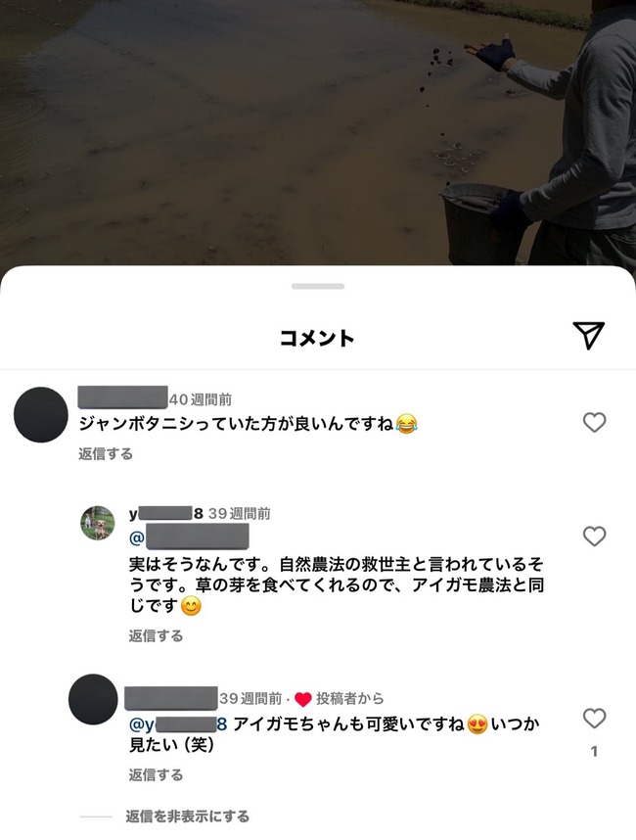Open the first commenter's dark avatar

[41, 415]
